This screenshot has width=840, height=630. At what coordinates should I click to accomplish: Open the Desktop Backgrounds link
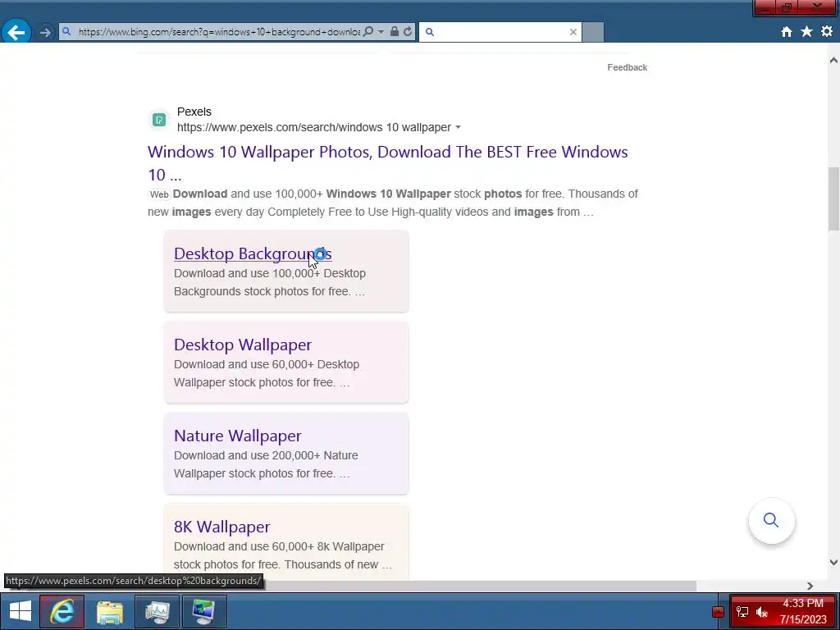point(253,253)
